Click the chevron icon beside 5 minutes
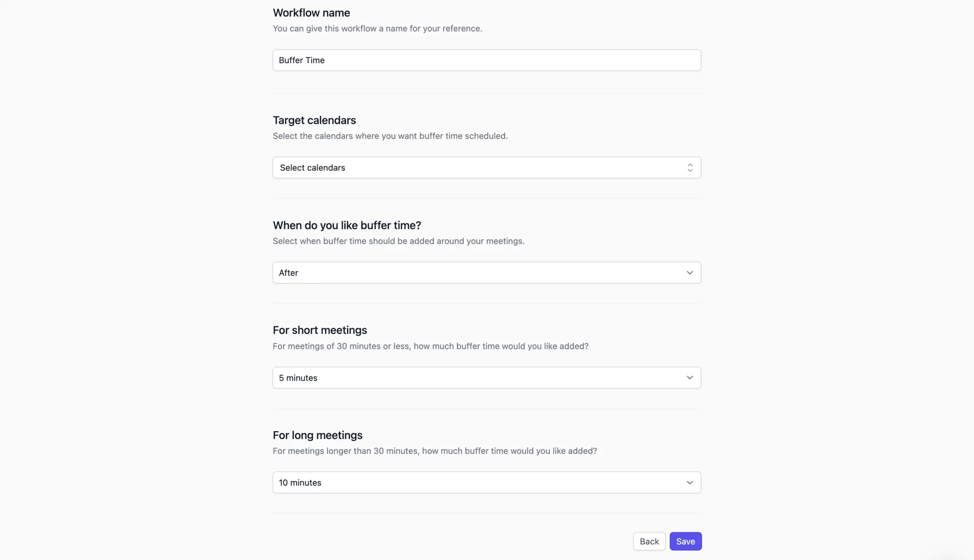Screen dimensions: 974x560 pyautogui.click(x=689, y=377)
